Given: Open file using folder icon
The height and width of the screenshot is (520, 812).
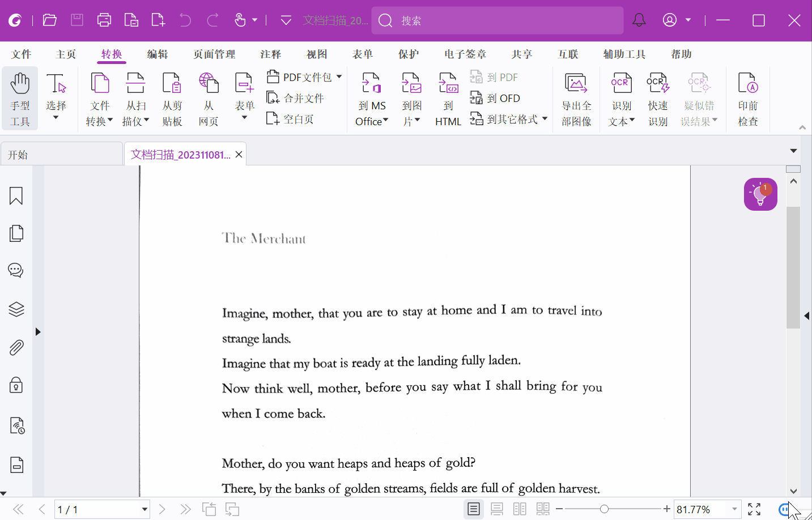Looking at the screenshot, I should point(50,20).
